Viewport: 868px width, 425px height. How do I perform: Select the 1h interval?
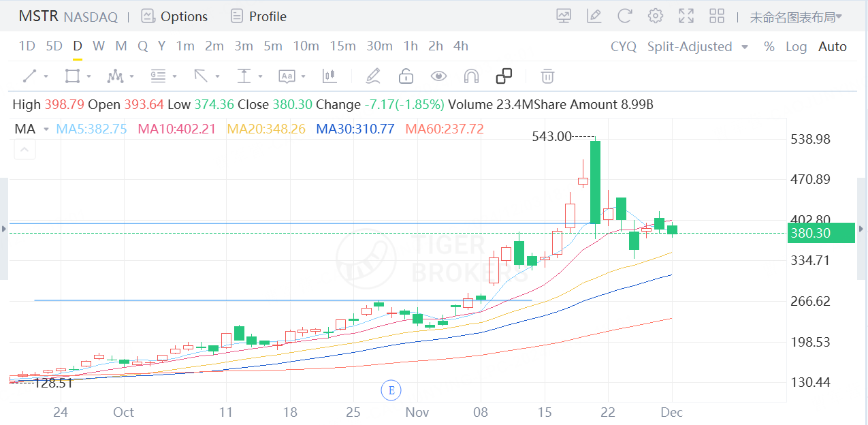[x=411, y=46]
